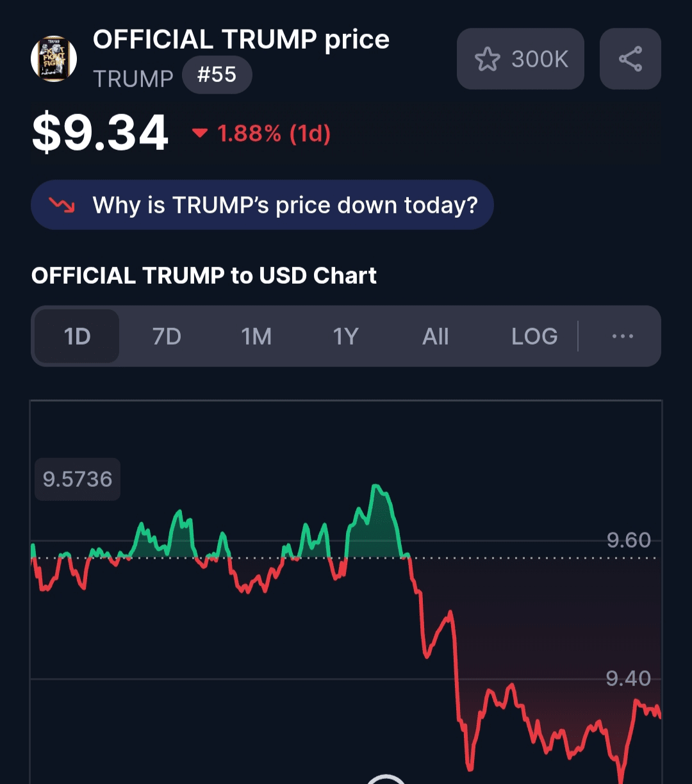Screen dimensions: 692x784
Task: Click the 9.40 axis label
Action: click(628, 678)
